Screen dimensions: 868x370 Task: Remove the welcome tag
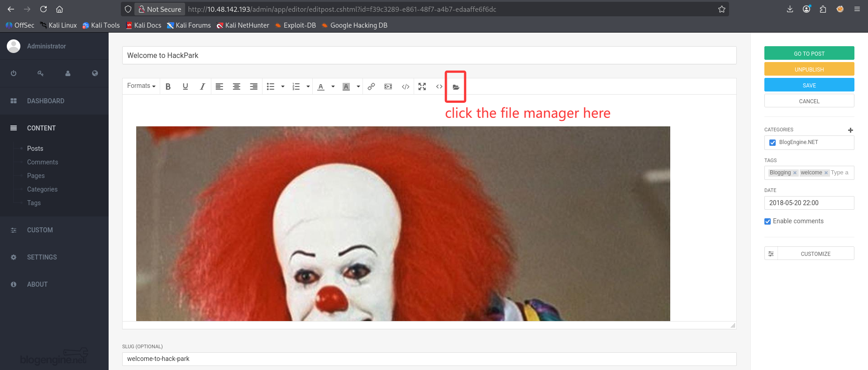click(x=826, y=173)
